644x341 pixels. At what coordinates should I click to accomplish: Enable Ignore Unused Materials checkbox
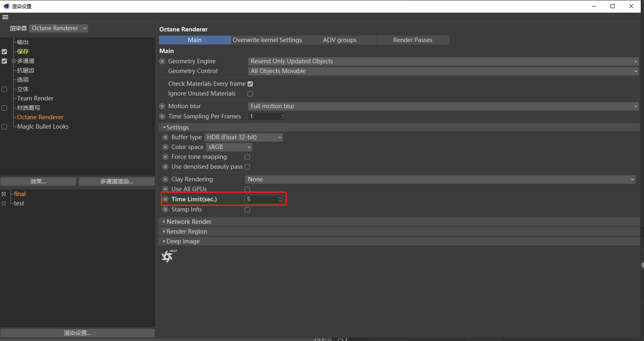[x=250, y=94]
